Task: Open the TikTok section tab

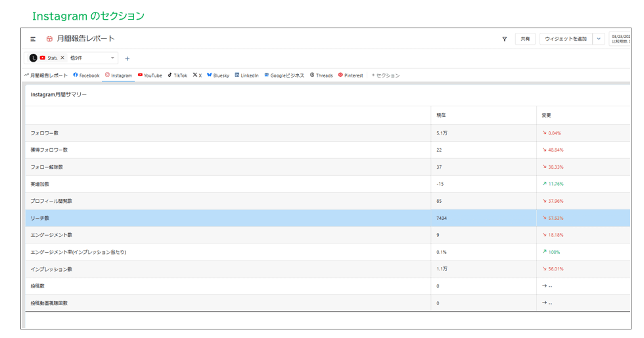Action: (x=177, y=75)
